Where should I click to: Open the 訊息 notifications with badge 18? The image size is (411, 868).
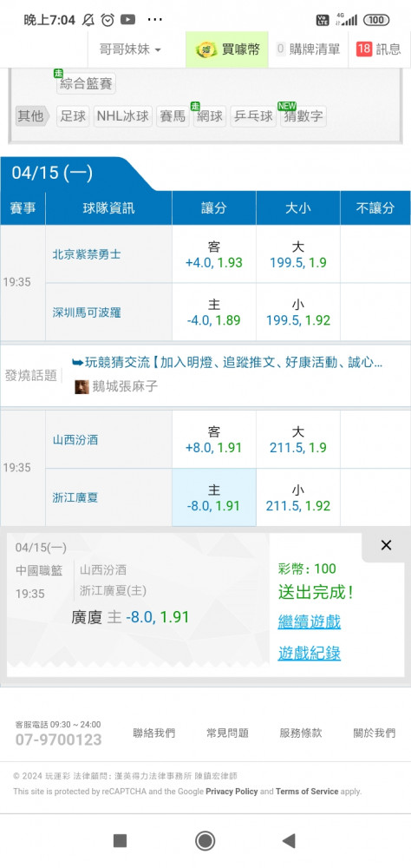point(379,49)
